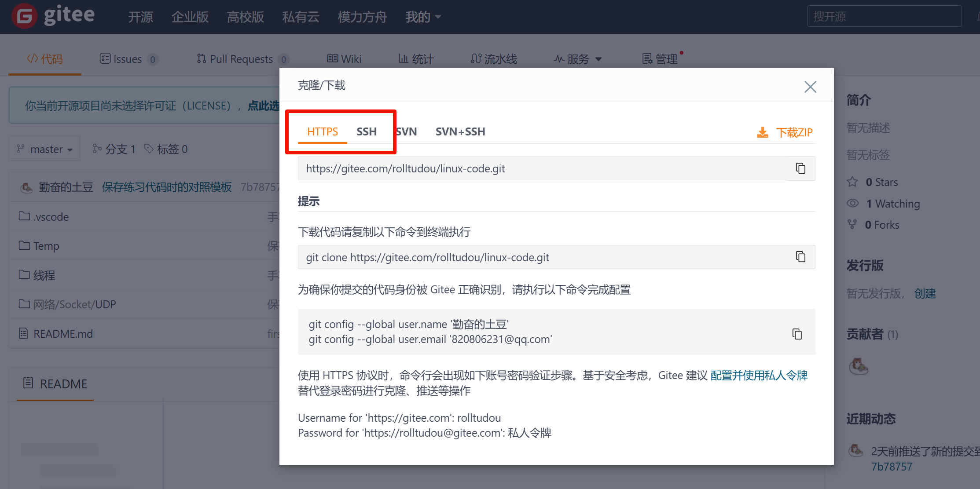980x489 pixels.
Task: Click the 0 Forks fork icon
Action: point(852,224)
